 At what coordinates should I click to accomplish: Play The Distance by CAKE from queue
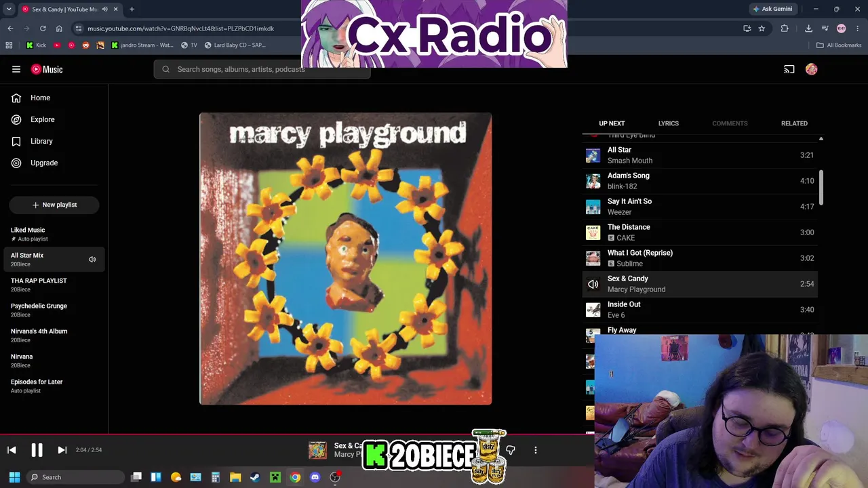(x=700, y=232)
